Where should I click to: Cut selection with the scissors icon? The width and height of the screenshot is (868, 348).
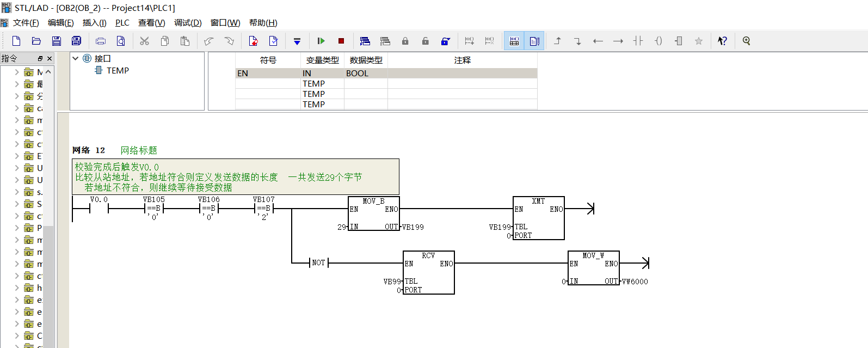[144, 41]
